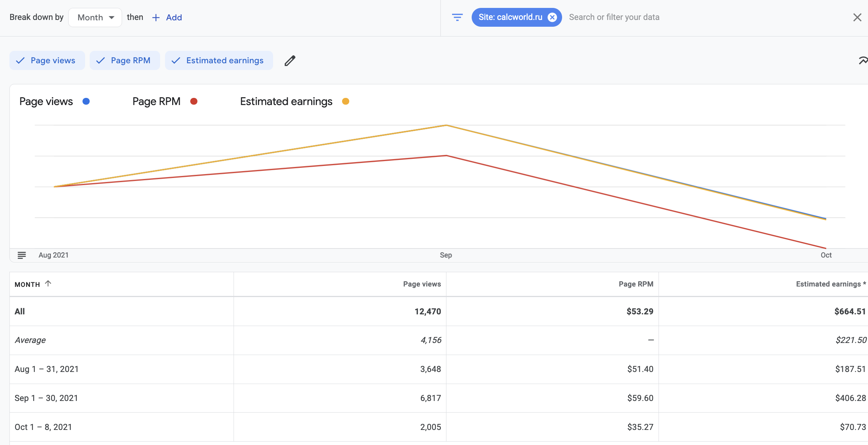Click the Month dropdown arrow
The image size is (868, 445).
click(x=112, y=18)
